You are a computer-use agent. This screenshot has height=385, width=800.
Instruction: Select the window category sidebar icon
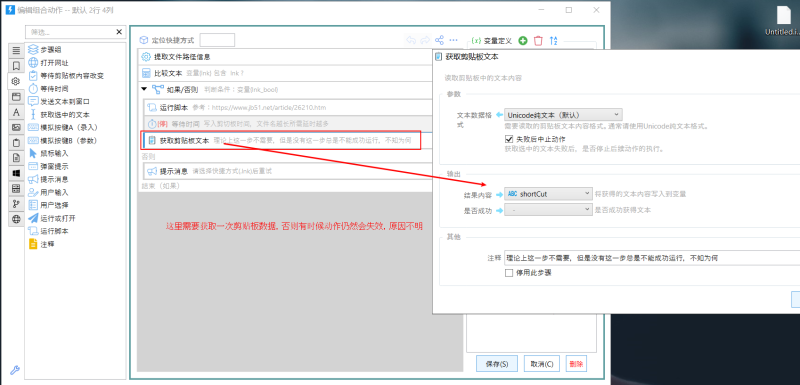pos(16,96)
